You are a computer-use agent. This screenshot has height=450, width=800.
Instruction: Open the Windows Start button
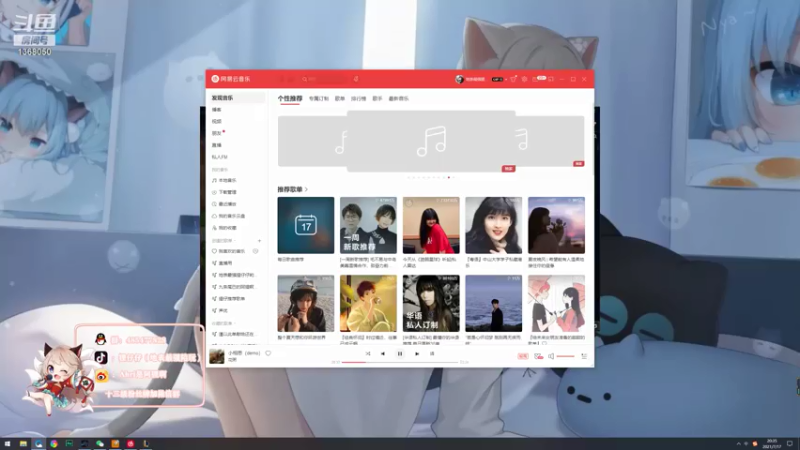(8, 444)
